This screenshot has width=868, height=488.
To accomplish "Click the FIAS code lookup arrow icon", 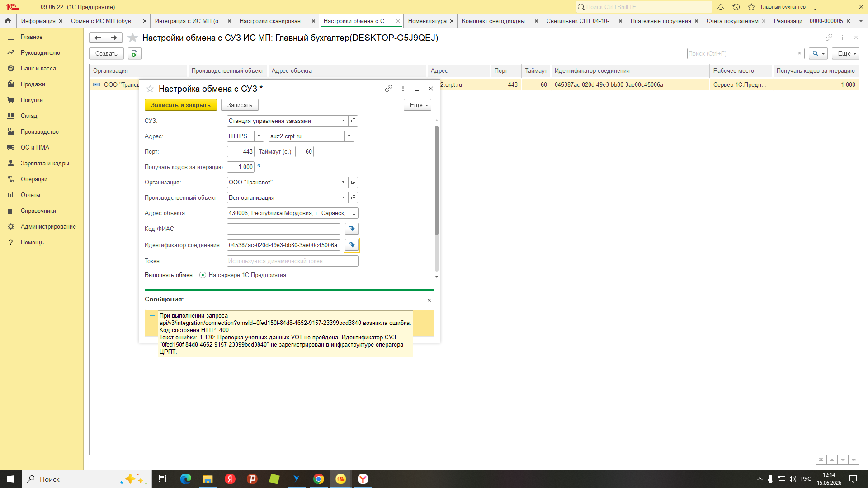I will [x=351, y=229].
